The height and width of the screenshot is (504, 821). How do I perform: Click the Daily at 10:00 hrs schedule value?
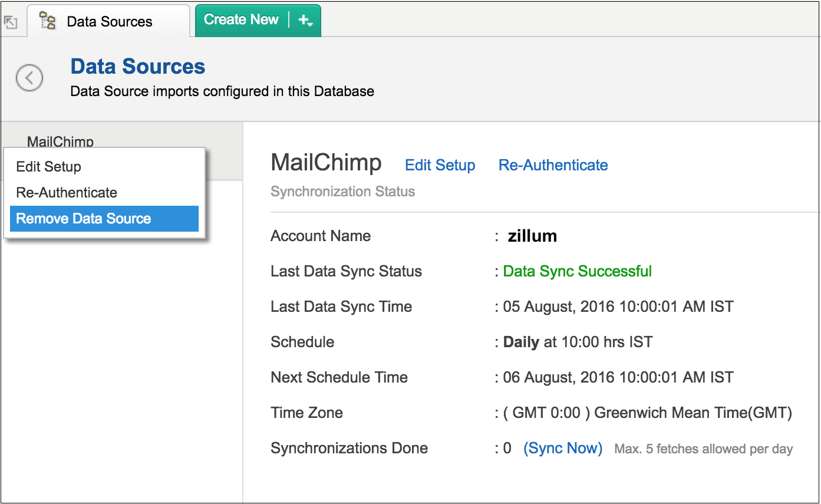click(578, 342)
